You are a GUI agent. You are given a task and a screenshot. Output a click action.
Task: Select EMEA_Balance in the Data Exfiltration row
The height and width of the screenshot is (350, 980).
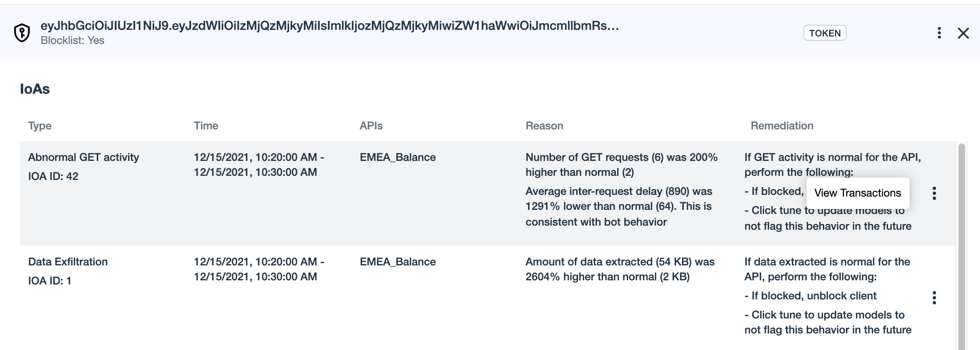tap(398, 262)
